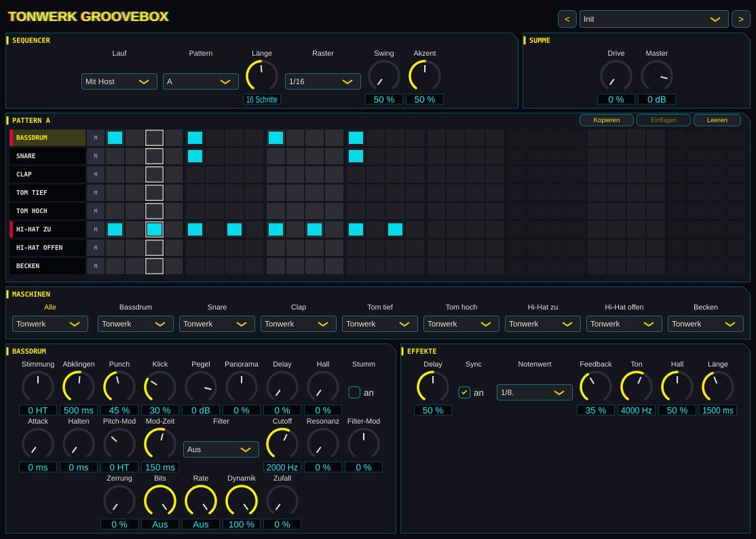Click the Akzent knob

coord(425,76)
